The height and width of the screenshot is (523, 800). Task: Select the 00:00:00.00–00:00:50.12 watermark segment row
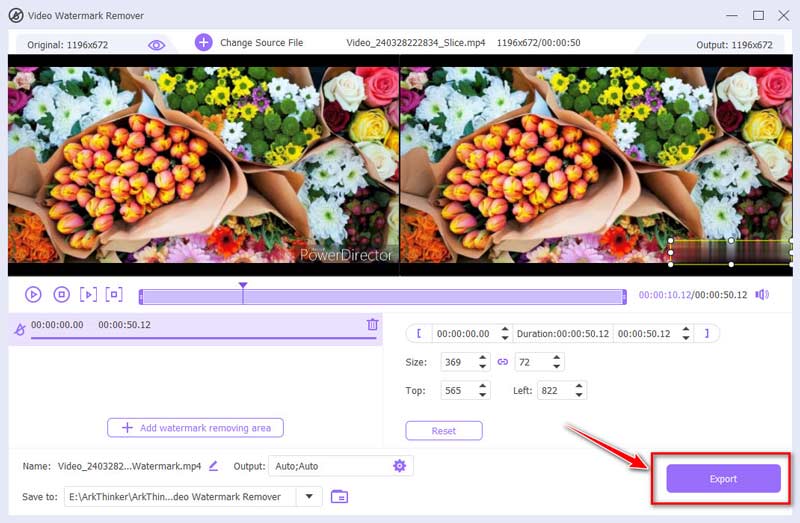[x=195, y=329]
